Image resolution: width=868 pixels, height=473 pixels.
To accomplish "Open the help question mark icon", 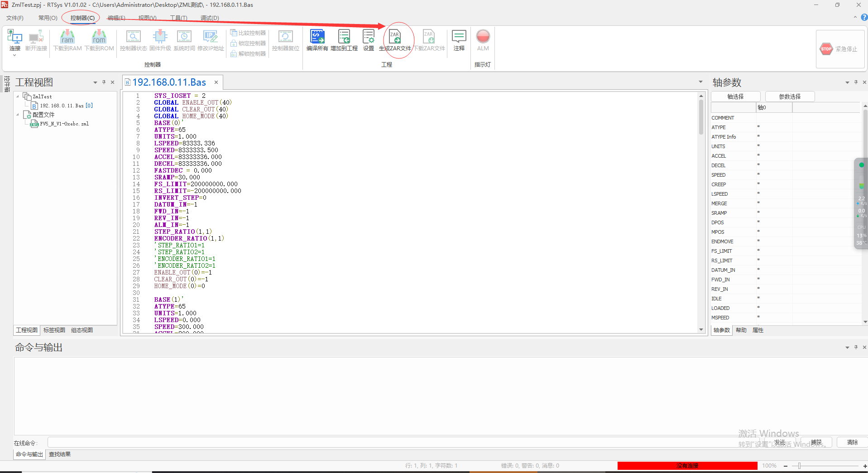I will tap(864, 17).
